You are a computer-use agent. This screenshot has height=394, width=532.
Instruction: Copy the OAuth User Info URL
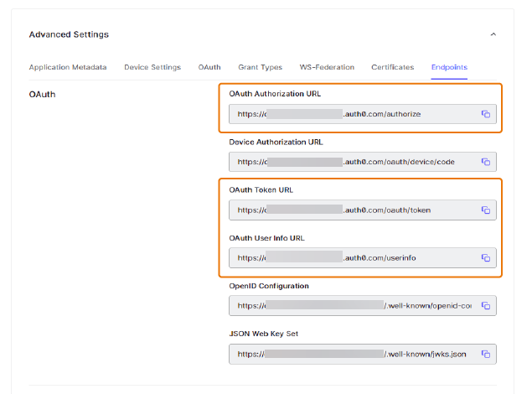point(486,258)
